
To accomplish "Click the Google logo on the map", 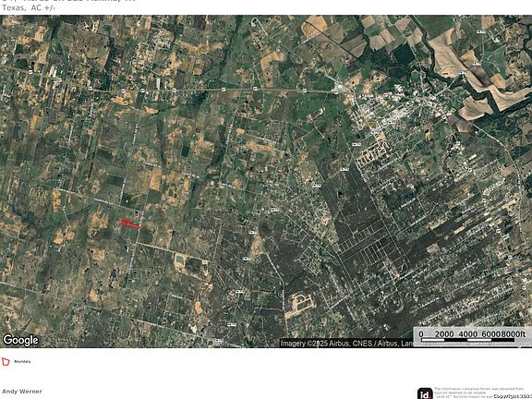I will [20, 340].
